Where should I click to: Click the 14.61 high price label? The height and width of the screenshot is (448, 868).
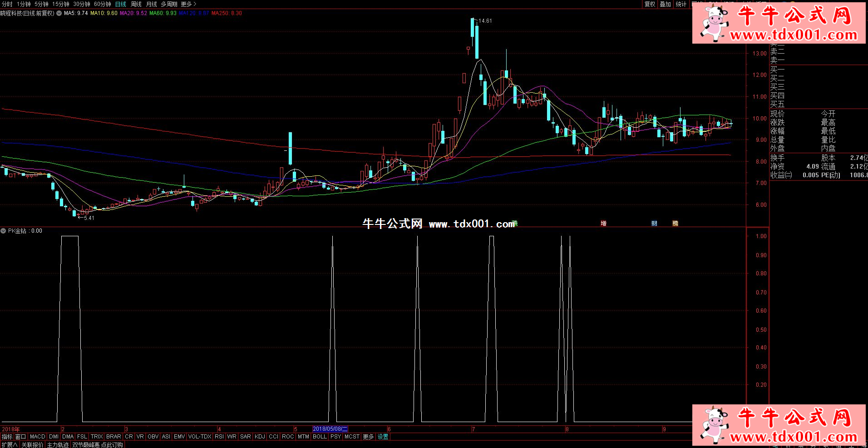[x=485, y=21]
